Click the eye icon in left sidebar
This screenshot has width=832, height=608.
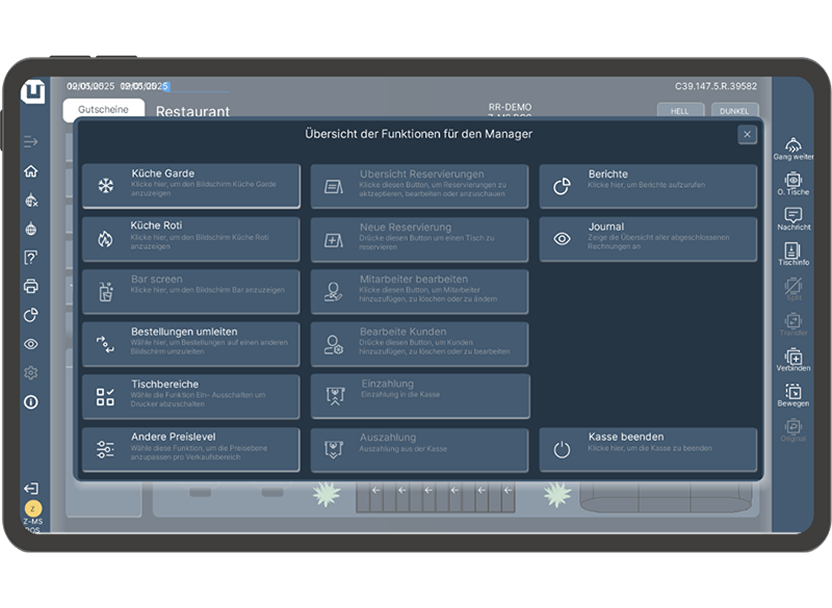(31, 344)
